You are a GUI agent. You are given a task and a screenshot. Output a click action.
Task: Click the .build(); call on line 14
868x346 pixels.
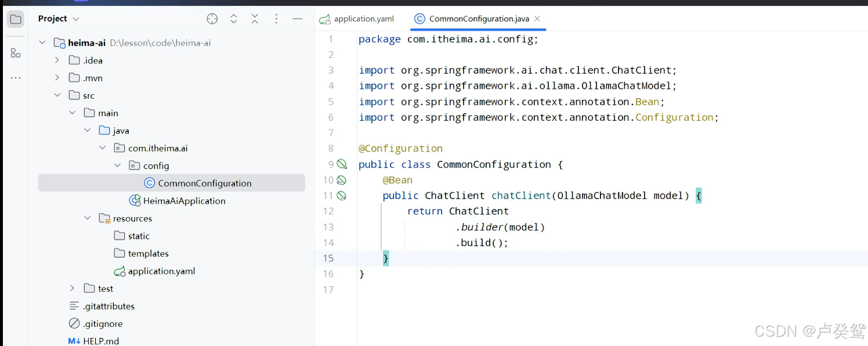pyautogui.click(x=482, y=243)
